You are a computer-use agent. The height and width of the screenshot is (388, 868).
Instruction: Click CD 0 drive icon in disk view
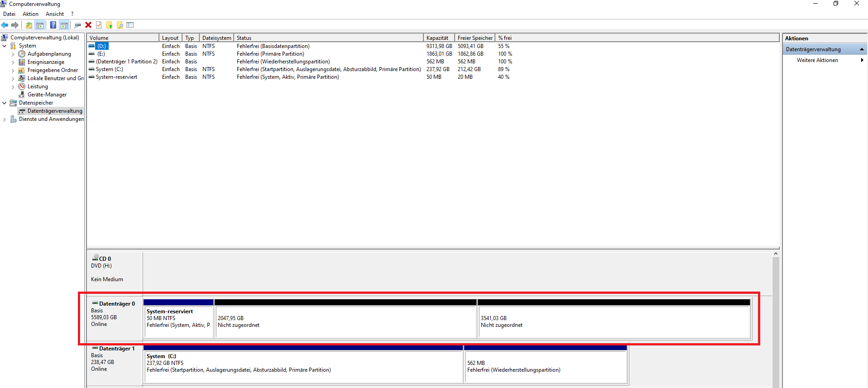(95, 258)
